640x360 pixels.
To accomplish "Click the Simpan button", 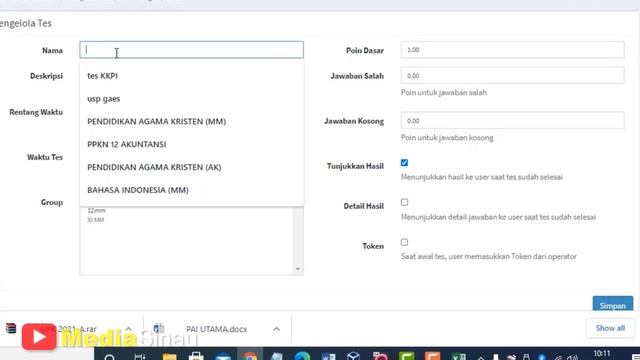I will [613, 304].
